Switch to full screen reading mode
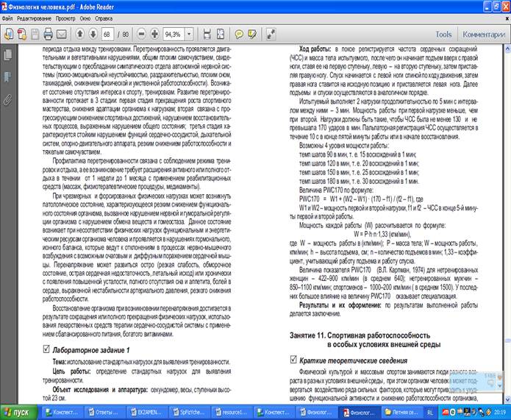The image size is (511, 420). tap(271, 34)
